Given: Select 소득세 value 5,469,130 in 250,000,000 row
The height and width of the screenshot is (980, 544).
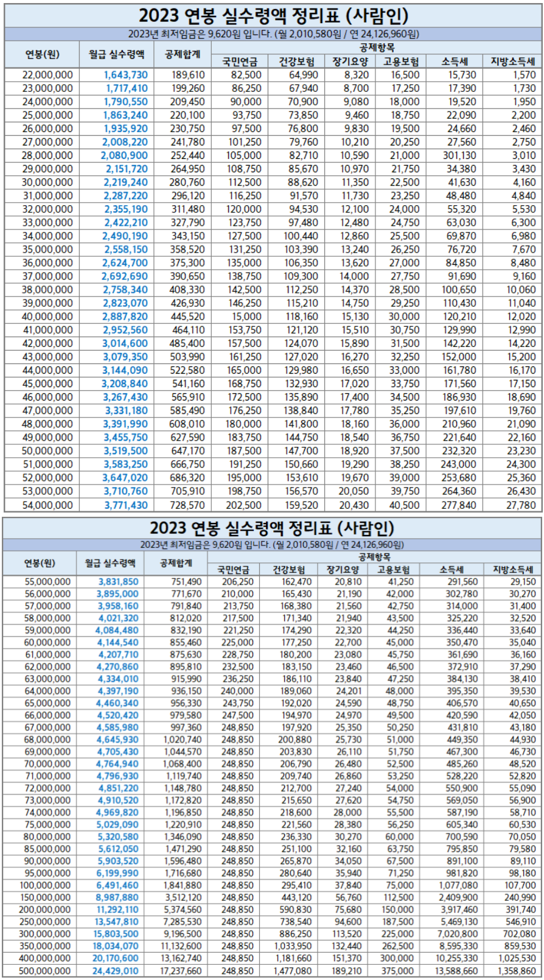Looking at the screenshot, I should coord(459,922).
